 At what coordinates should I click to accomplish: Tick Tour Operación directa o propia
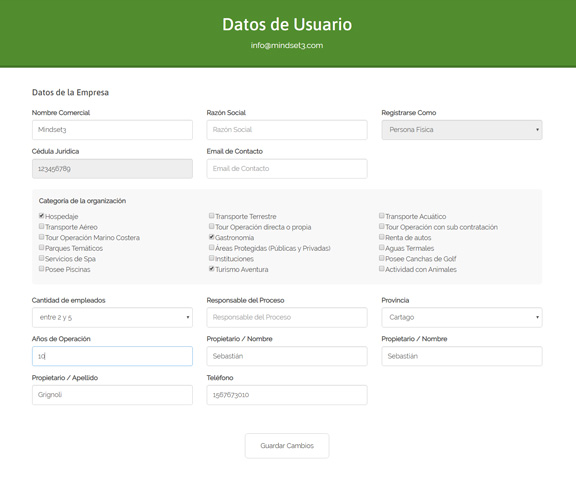[212, 226]
